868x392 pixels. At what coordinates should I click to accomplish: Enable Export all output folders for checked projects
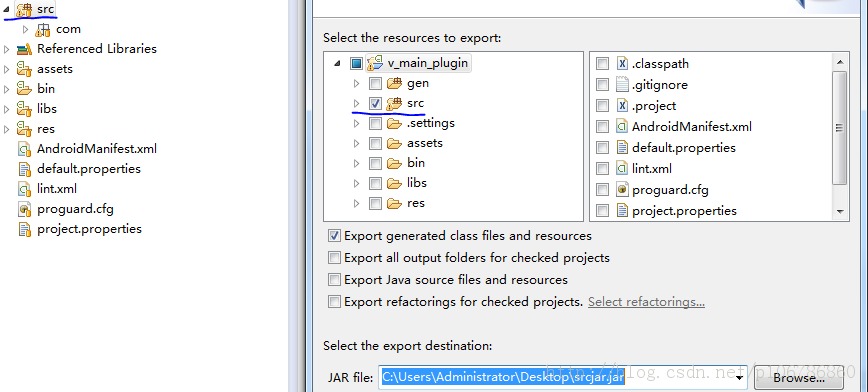(334, 258)
